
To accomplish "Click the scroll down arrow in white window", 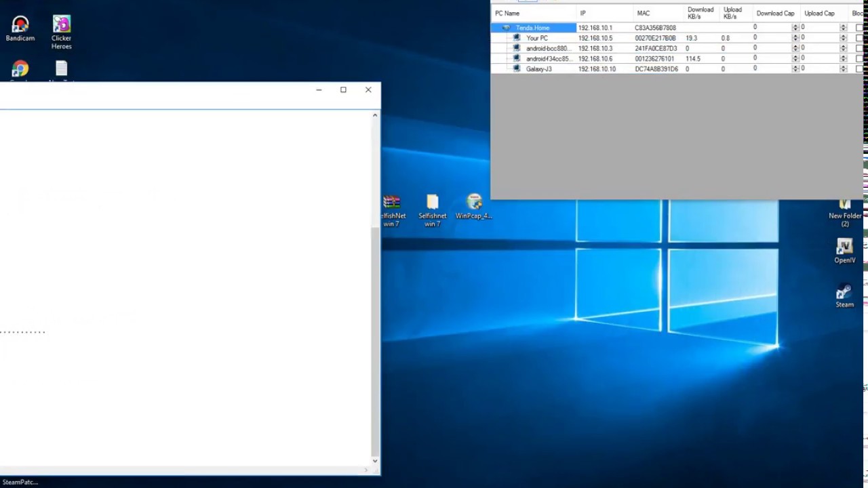I will coord(375,461).
